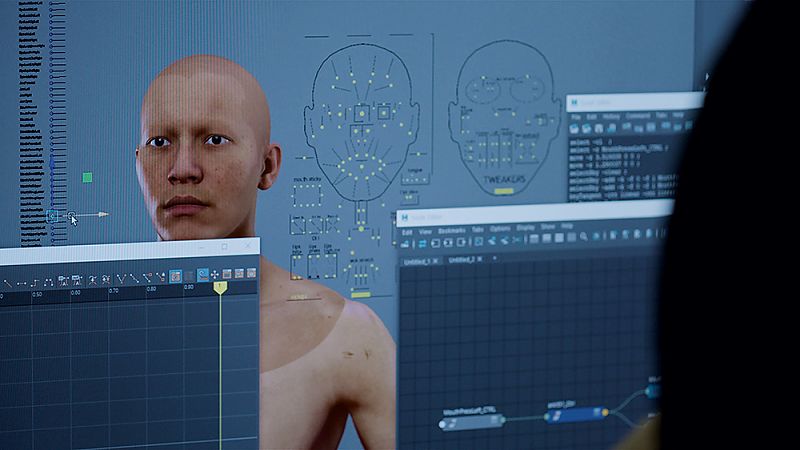
Task: Click the input connections icon in Node Editor
Action: click(x=435, y=243)
